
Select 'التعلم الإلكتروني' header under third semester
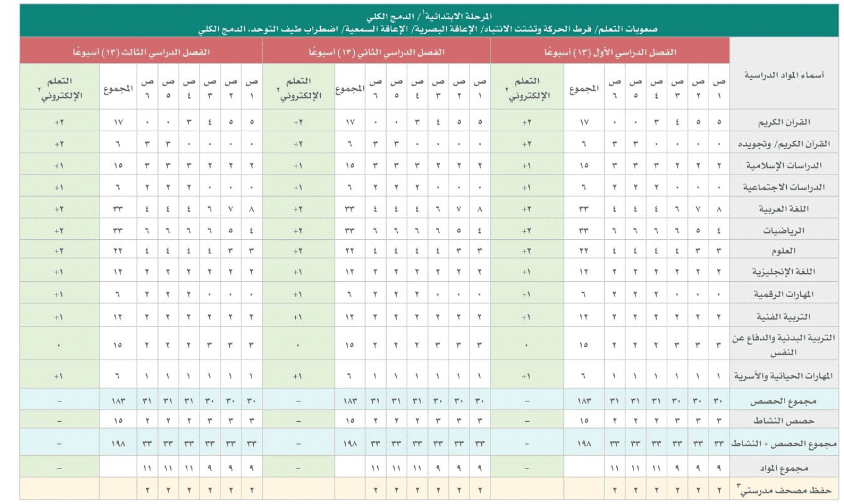(x=59, y=88)
